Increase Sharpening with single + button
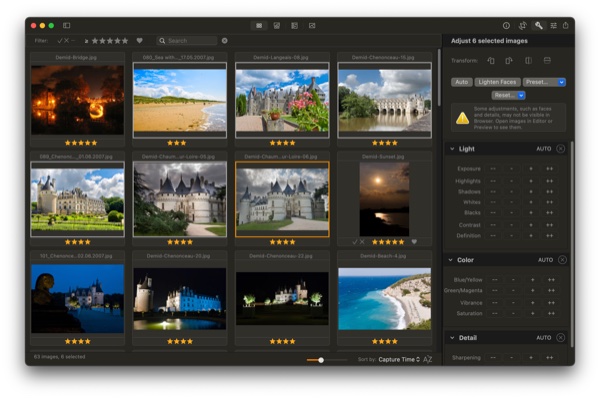600x399 pixels. 531,358
